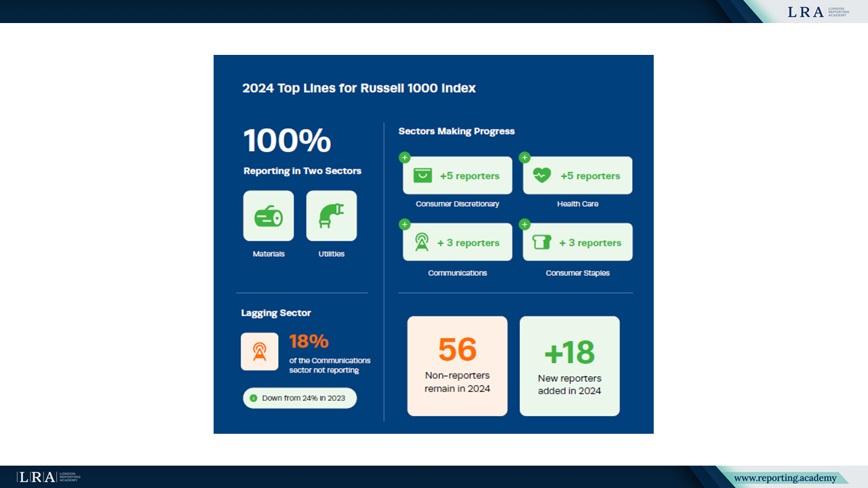This screenshot has height=488, width=868.
Task: Click the bread icon for Consumer Staples
Action: (542, 242)
